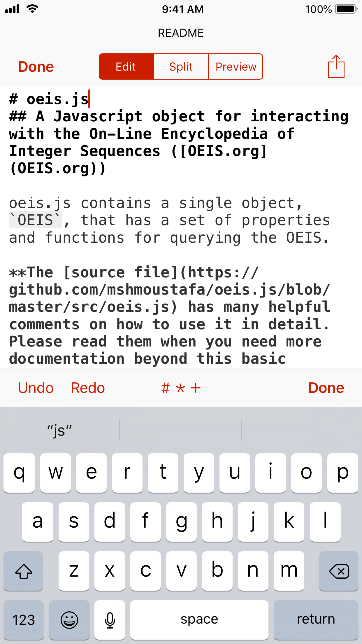Start dictation with the microphone icon
The width and height of the screenshot is (362, 644).
tap(110, 619)
